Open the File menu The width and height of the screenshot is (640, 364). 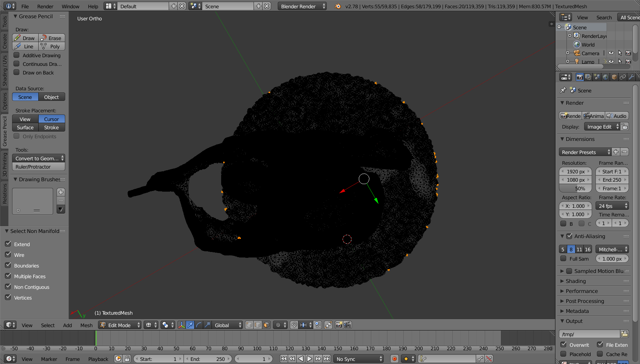25,6
